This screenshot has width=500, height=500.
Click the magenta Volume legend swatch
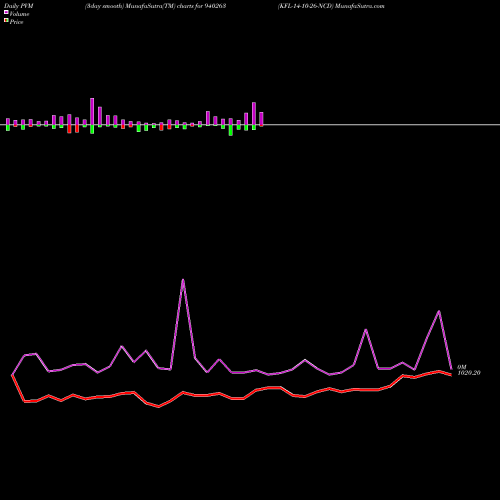click(6, 12)
